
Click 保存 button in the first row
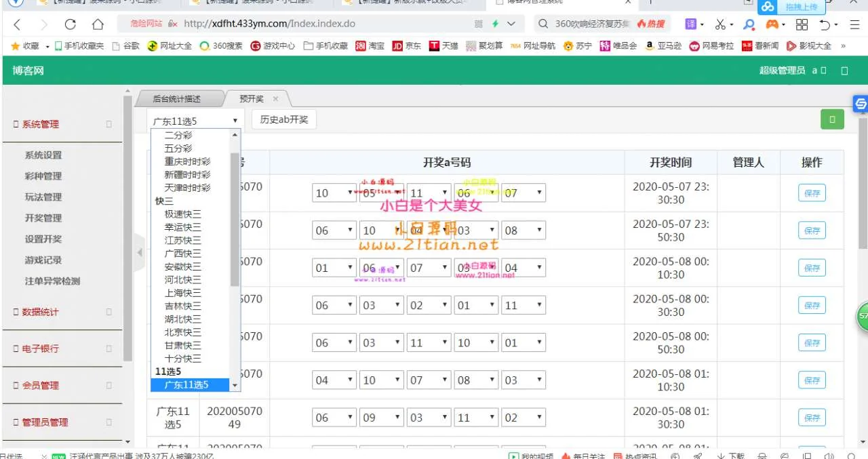click(x=812, y=193)
